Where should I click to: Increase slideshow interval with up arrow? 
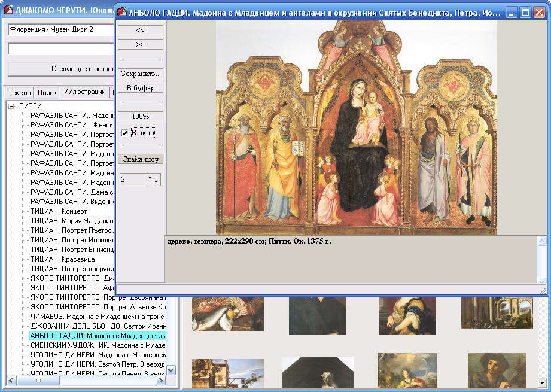(x=150, y=177)
